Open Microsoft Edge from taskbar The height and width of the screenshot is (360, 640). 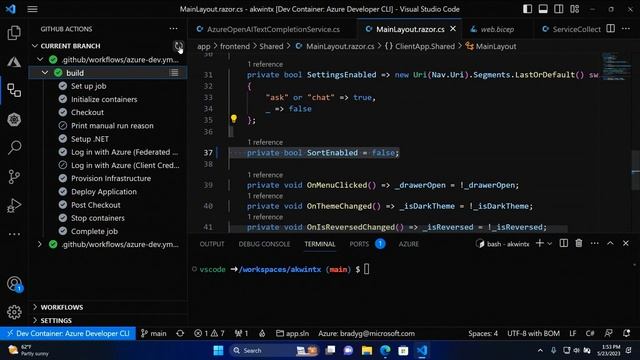(x=385, y=351)
